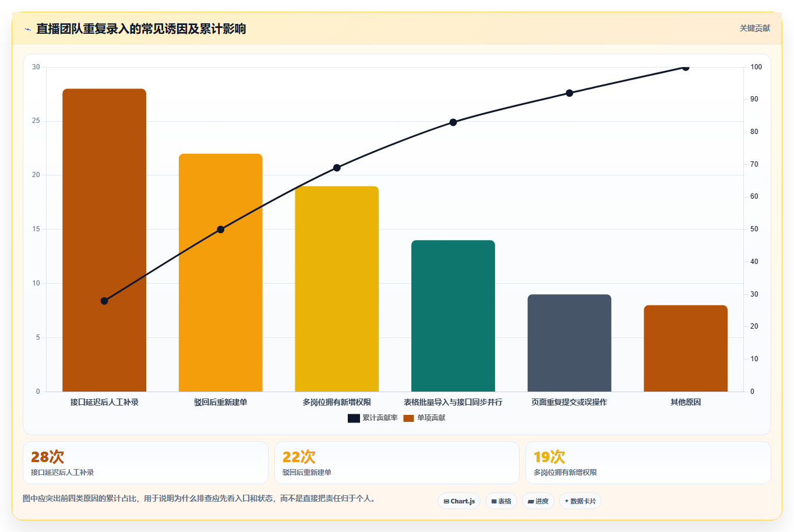794x532 pixels.
Task: Click the 驳回后重新建单 bar
Action: pyautogui.click(x=221, y=273)
